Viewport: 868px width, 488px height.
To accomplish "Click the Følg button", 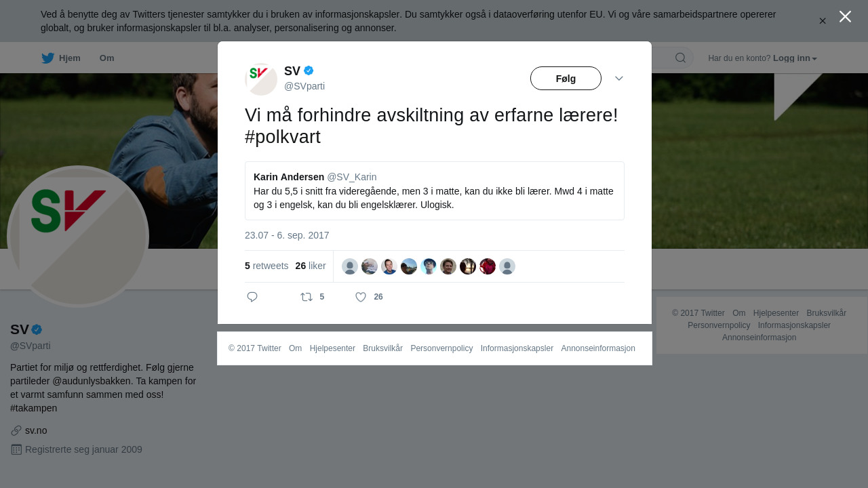I will click(x=566, y=78).
